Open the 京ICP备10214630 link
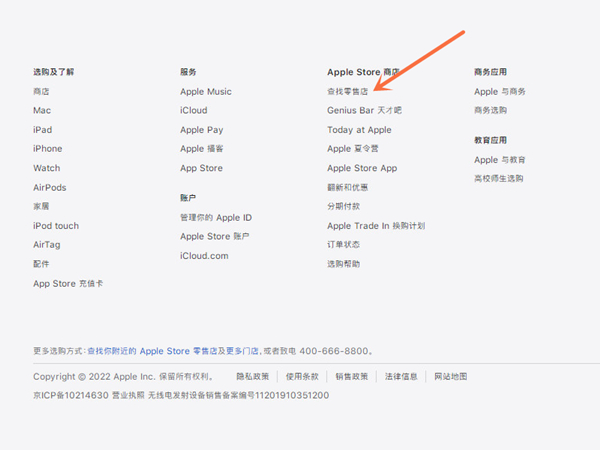This screenshot has width=600, height=450. point(71,395)
